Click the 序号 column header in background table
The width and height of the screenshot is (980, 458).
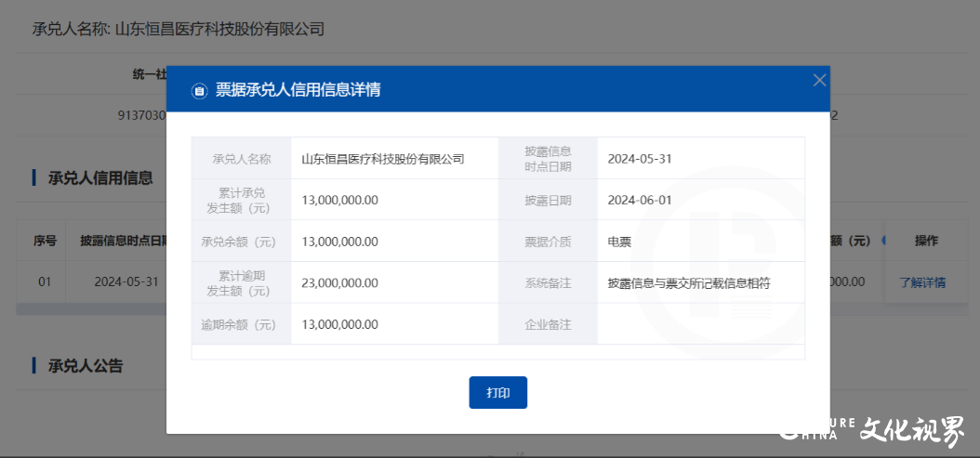(45, 241)
